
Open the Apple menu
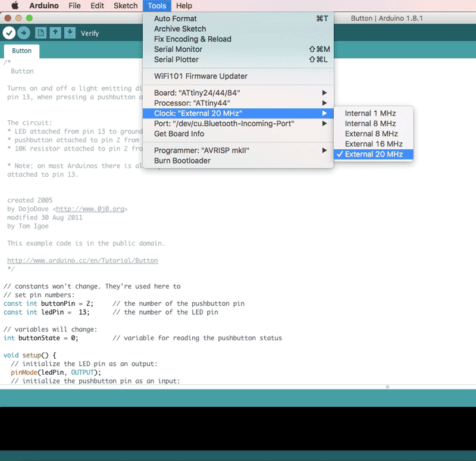pyautogui.click(x=15, y=5)
